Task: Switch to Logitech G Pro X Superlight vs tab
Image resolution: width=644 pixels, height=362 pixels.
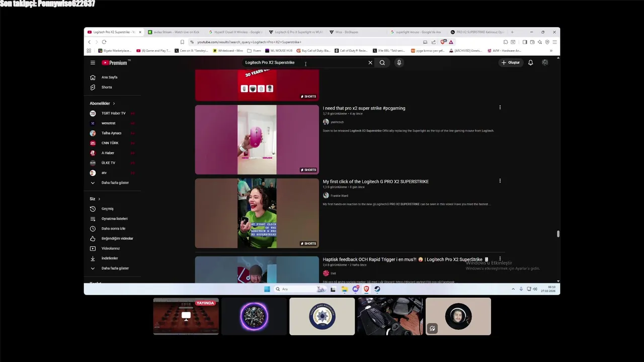Action: coord(295,32)
